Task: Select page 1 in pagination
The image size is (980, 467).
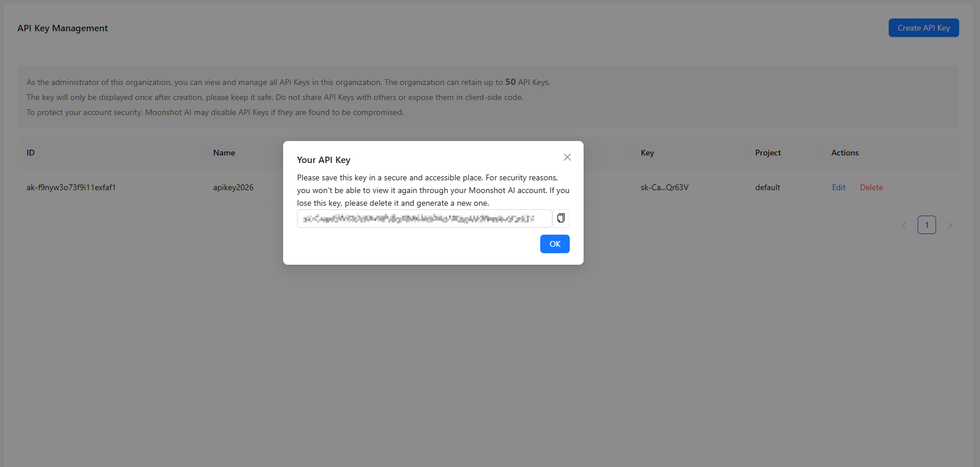Action: [x=926, y=225]
